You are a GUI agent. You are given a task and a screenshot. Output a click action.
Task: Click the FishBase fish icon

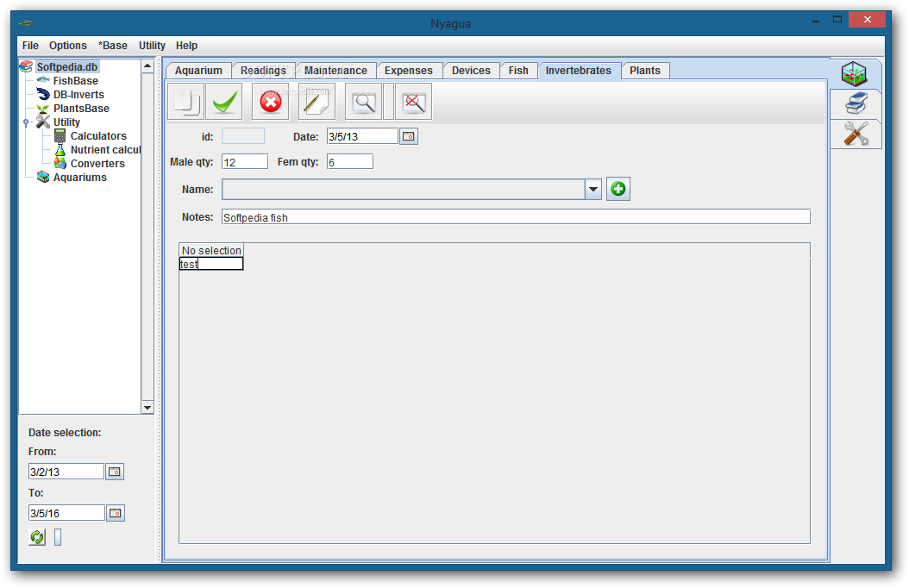(x=43, y=80)
